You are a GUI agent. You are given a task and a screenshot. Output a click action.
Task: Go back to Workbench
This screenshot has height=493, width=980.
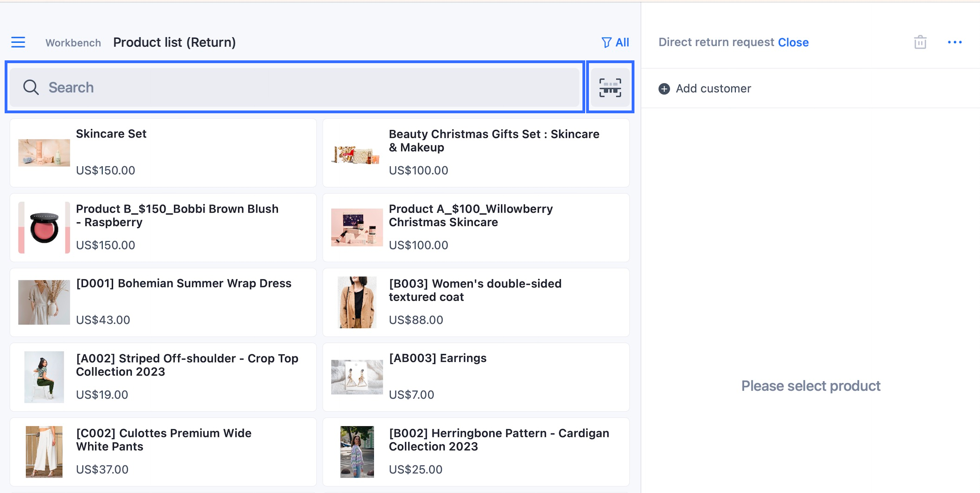pyautogui.click(x=73, y=43)
